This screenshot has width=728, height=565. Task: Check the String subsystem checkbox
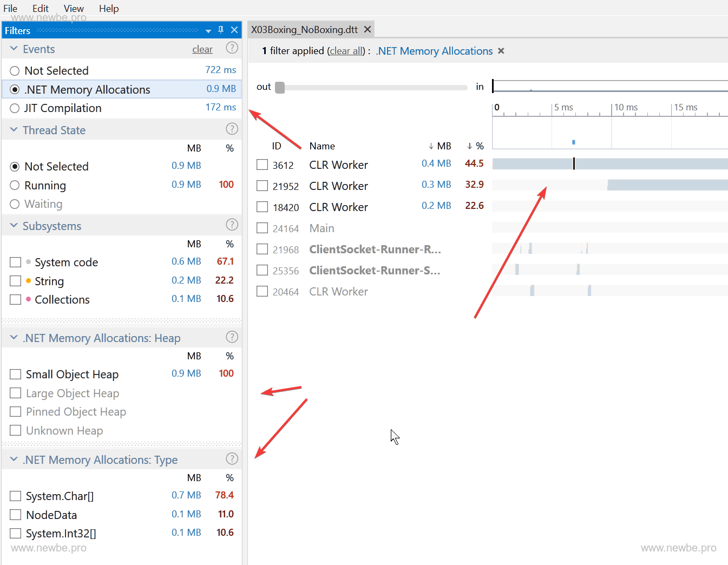[16, 281]
